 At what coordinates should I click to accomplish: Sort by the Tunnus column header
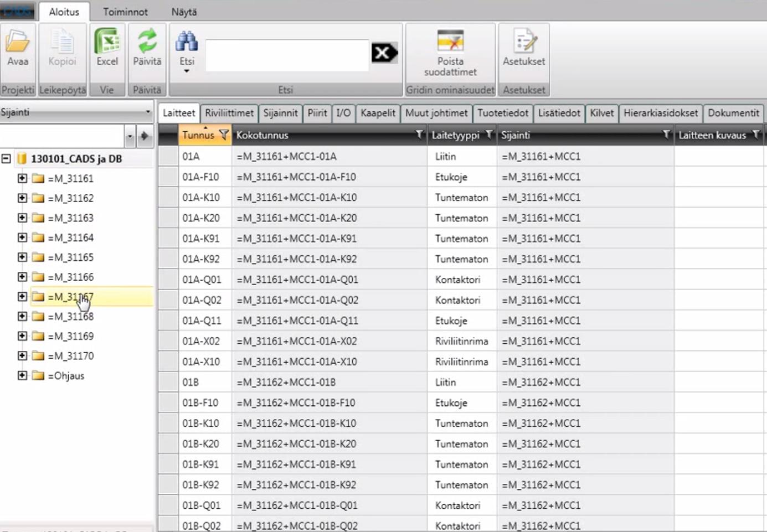point(198,135)
